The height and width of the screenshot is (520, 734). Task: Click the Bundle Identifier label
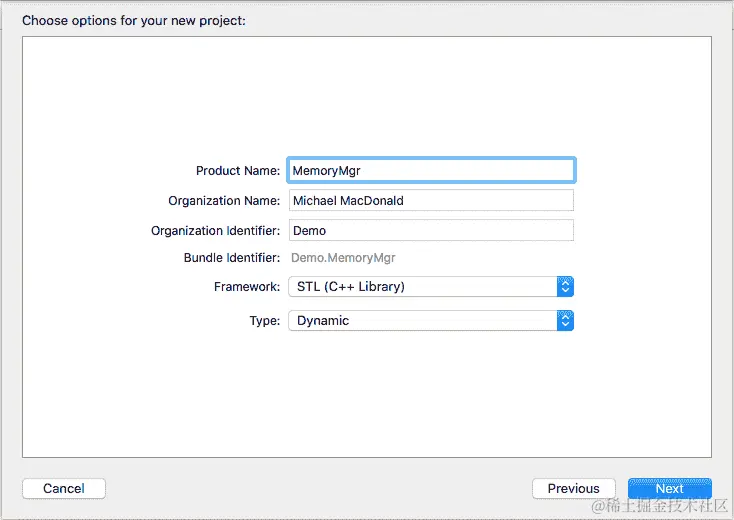tap(232, 258)
